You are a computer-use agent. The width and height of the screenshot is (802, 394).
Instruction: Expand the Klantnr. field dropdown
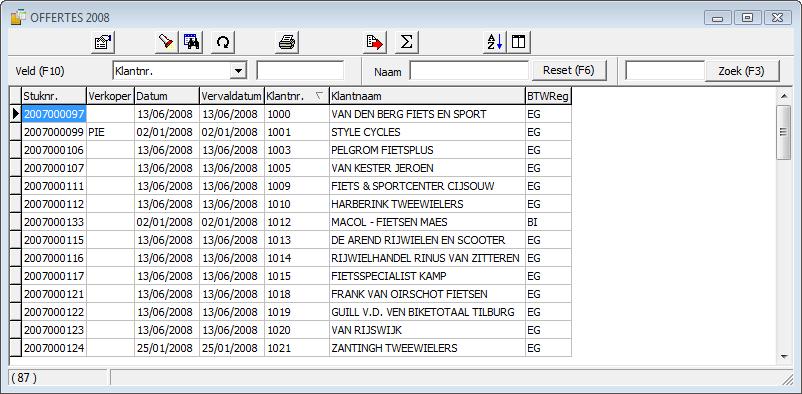pos(238,71)
